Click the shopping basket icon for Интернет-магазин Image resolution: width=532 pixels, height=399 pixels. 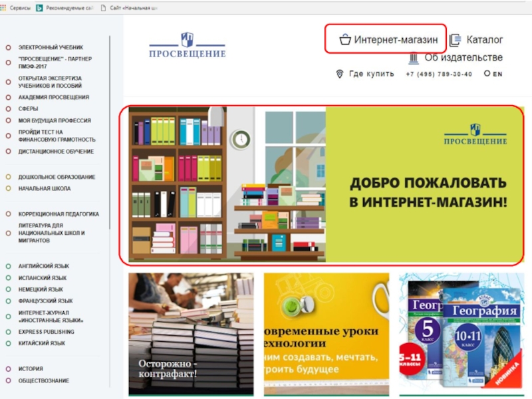tap(344, 40)
